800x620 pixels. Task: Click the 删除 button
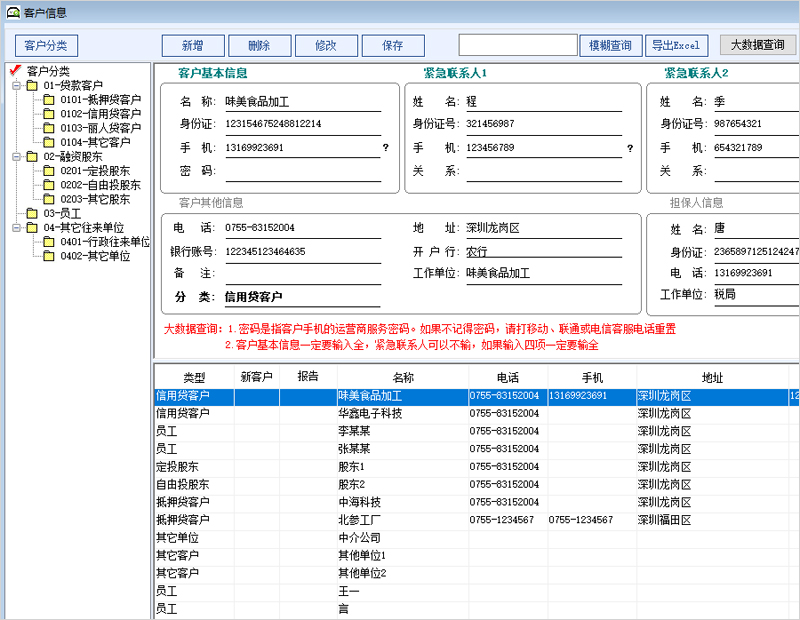(260, 45)
